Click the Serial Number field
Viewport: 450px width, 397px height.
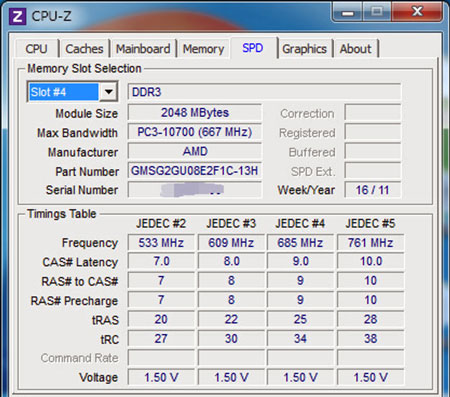point(195,190)
